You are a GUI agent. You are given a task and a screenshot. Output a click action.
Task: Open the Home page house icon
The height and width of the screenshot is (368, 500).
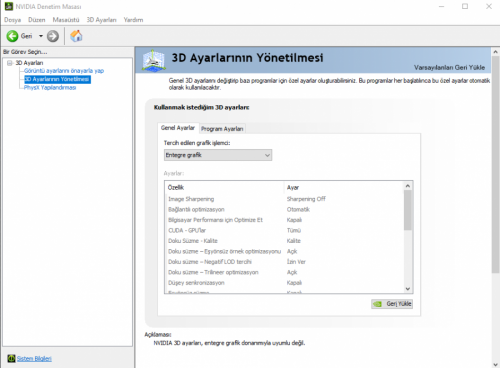tap(76, 36)
